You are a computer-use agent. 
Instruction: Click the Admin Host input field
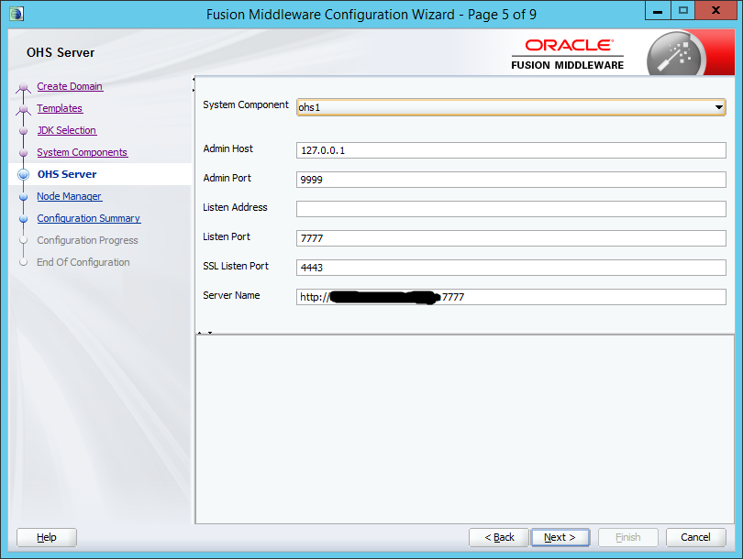[x=511, y=150]
